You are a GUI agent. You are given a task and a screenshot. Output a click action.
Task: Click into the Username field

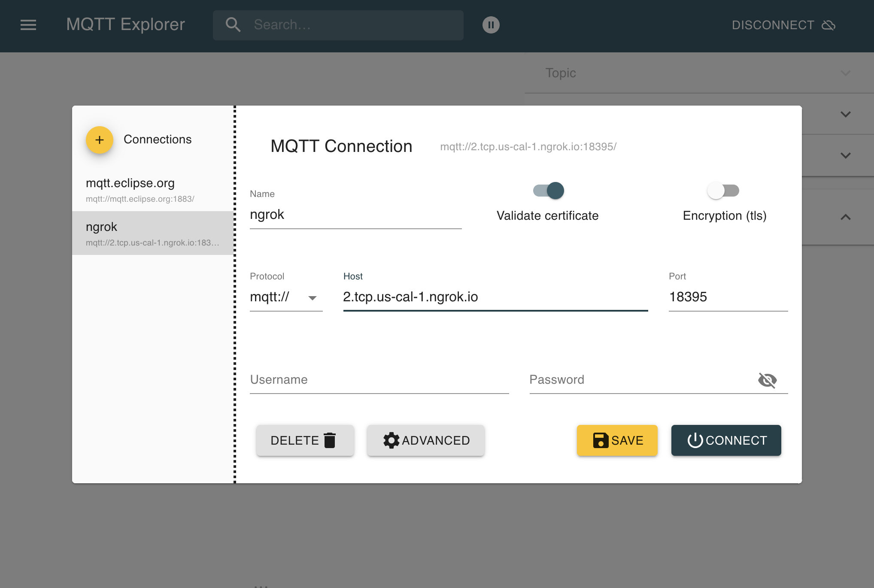click(379, 380)
